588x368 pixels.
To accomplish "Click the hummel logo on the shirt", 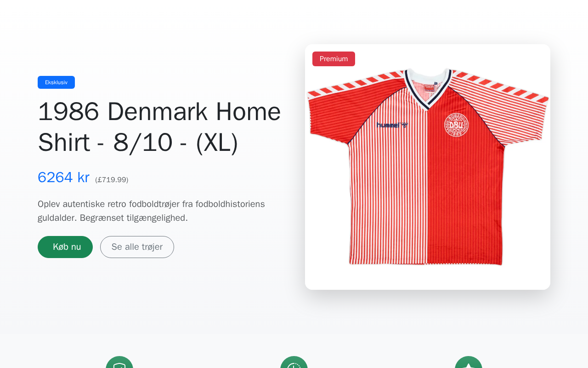I will coord(392,125).
